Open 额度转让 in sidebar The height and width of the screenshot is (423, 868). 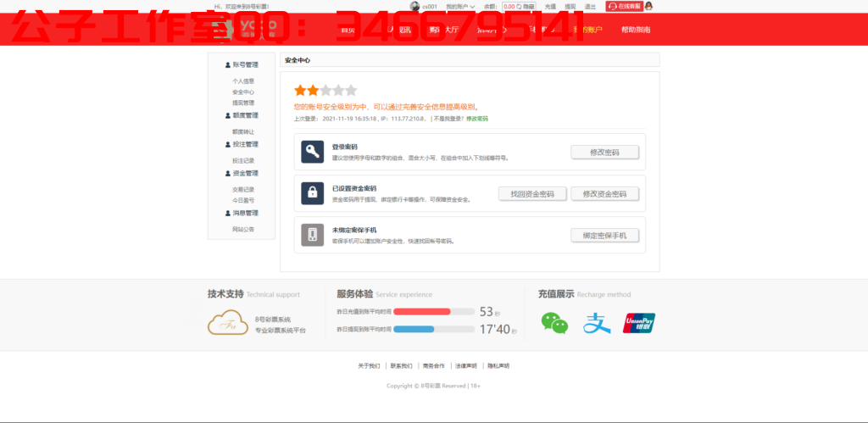(243, 131)
